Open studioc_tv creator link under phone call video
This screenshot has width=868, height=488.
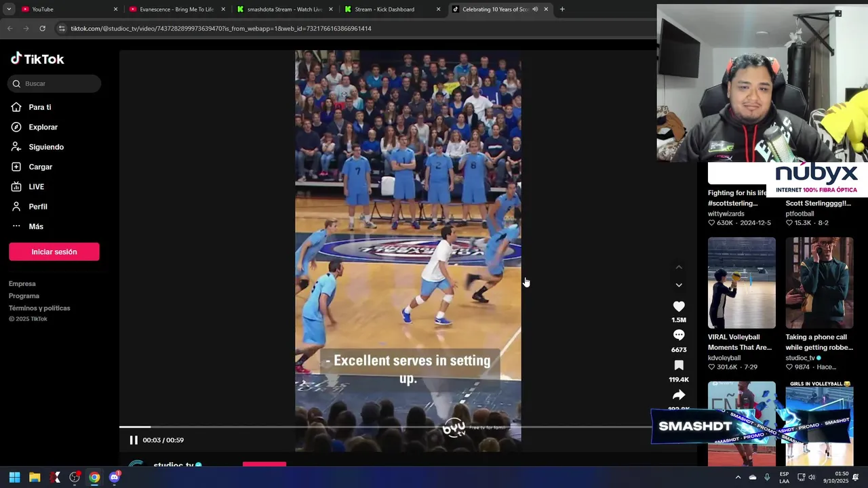(800, 358)
